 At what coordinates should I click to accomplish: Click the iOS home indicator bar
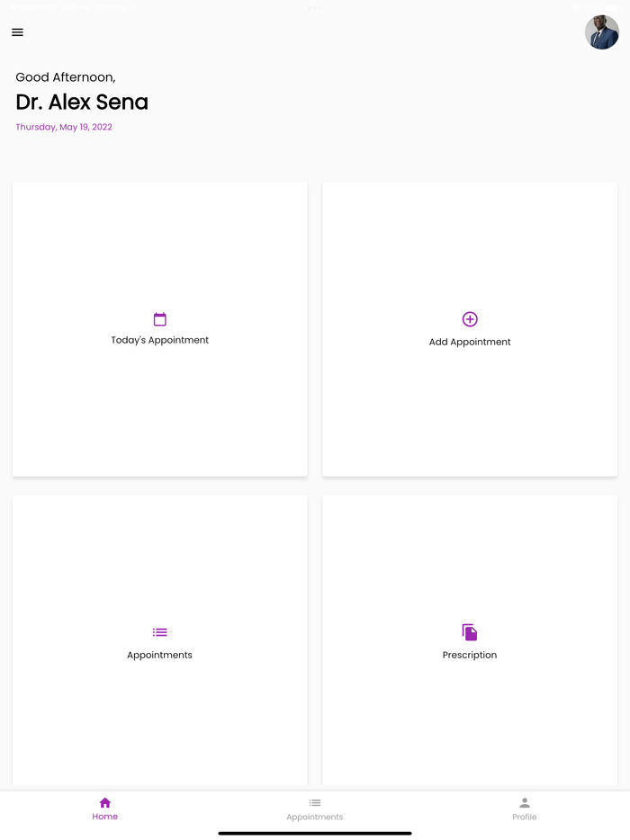click(315, 834)
